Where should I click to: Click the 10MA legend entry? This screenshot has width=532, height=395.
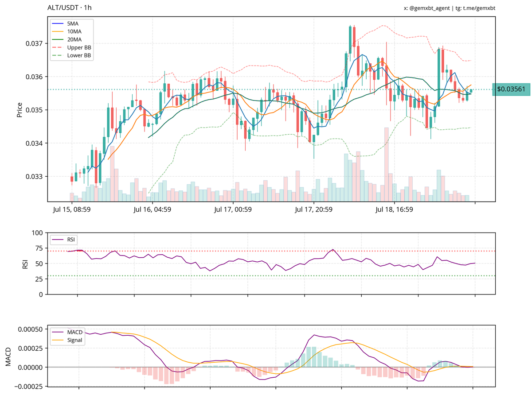[67, 32]
